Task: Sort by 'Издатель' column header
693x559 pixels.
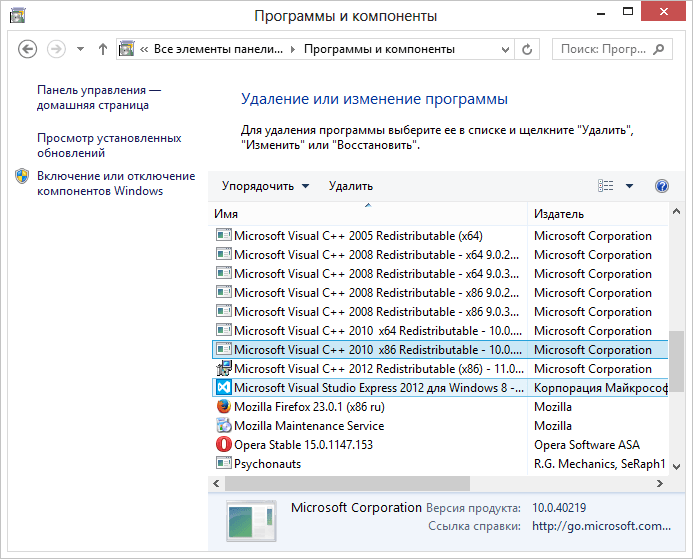Action: 598,214
